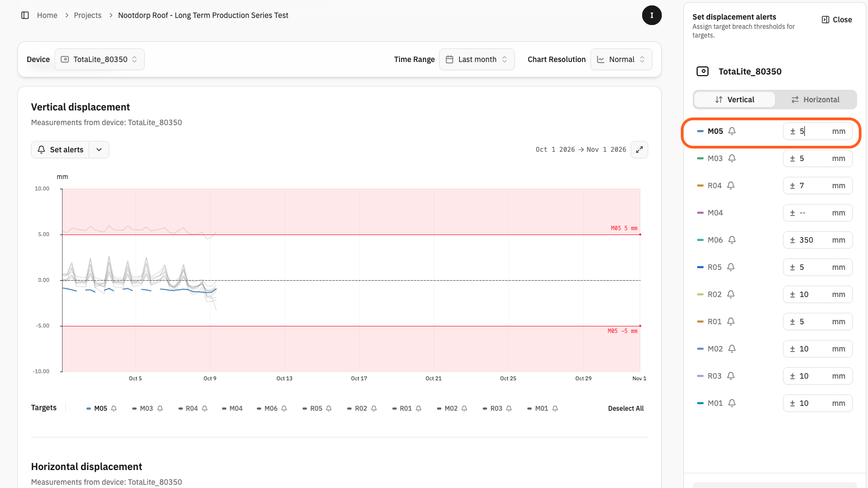Click bell icon next to M01 in panel
Viewport: 868px width, 488px height.
pyautogui.click(x=732, y=403)
